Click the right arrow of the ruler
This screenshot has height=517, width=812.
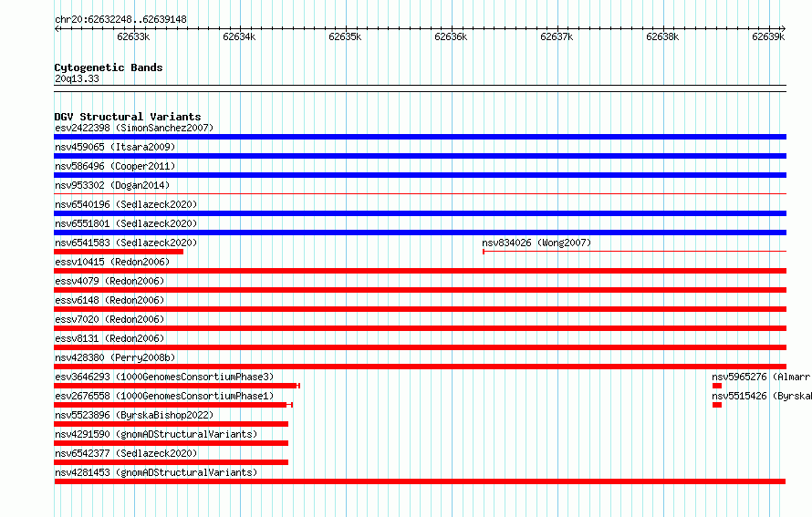pos(784,28)
